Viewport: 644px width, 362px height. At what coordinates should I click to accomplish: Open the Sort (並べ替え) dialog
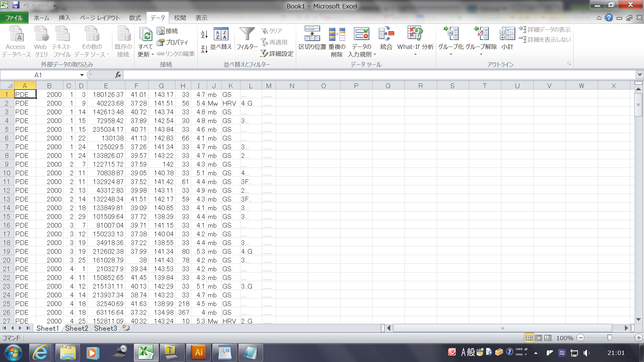pyautogui.click(x=221, y=39)
